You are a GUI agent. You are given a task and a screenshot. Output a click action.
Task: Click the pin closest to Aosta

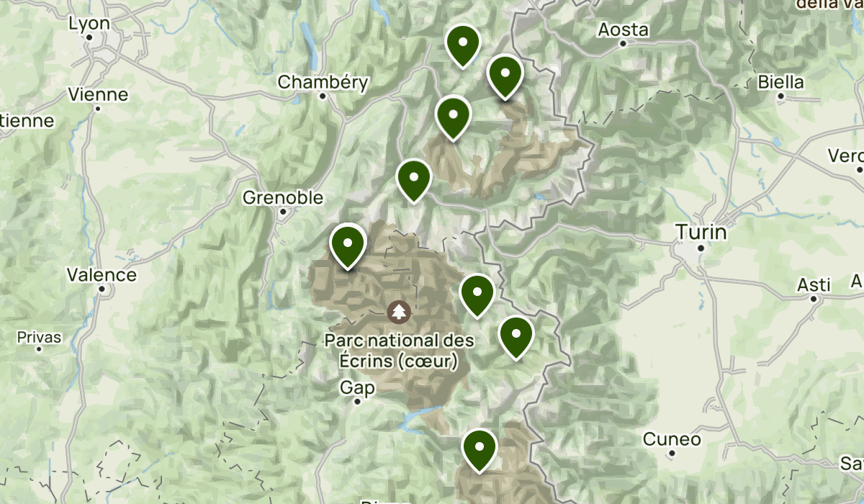point(505,76)
